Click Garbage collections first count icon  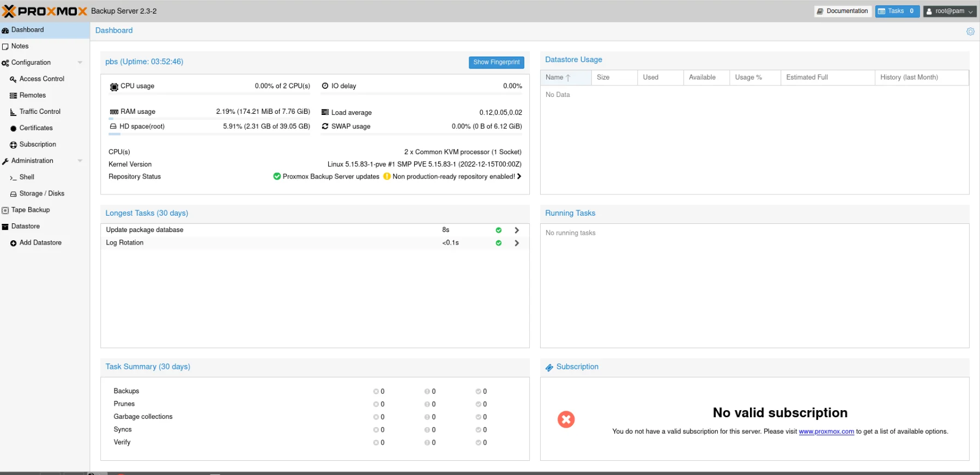376,417
